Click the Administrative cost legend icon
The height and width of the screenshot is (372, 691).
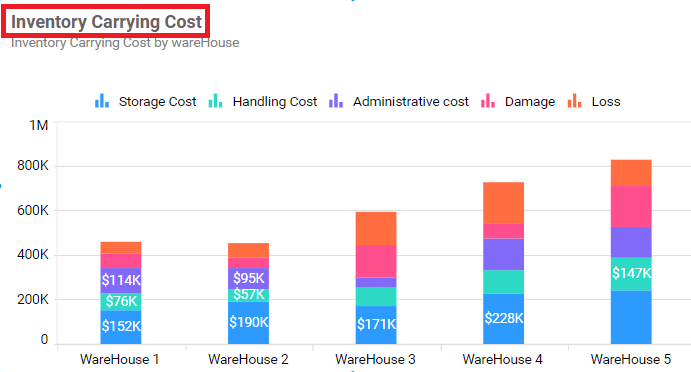[336, 101]
